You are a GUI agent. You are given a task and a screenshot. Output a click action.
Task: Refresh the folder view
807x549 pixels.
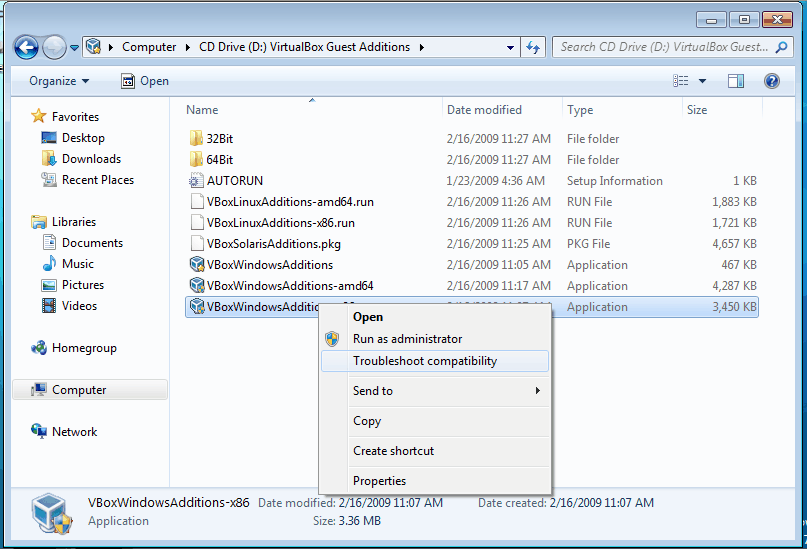pyautogui.click(x=533, y=47)
